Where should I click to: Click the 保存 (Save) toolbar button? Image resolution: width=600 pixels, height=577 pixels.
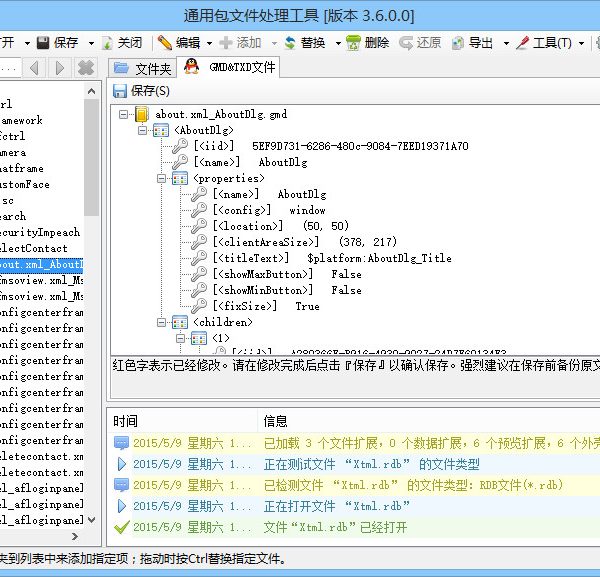58,43
